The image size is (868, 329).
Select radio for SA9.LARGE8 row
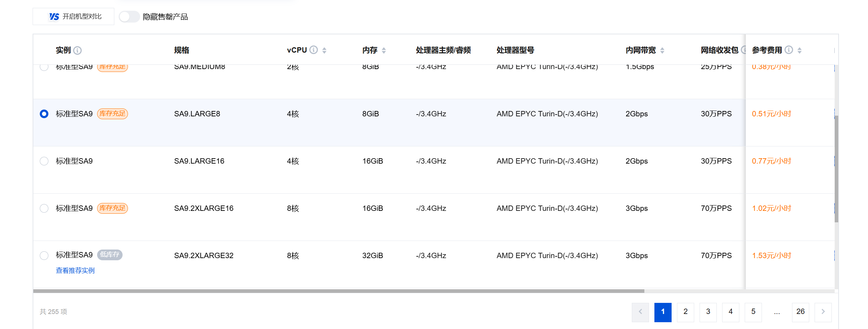pos(44,114)
